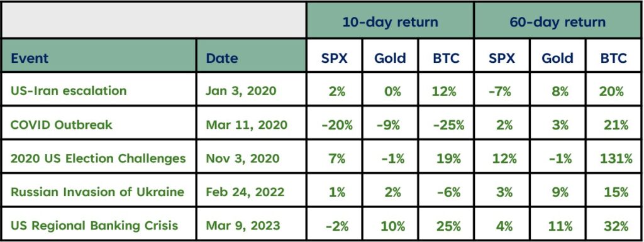Click the Jan 3, 2020 date cell
Viewport: 644px width, 242px height.
[x=252, y=89]
